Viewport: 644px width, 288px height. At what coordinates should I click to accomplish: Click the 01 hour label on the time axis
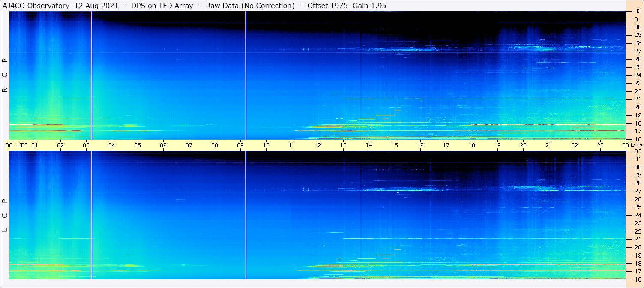[x=35, y=145]
